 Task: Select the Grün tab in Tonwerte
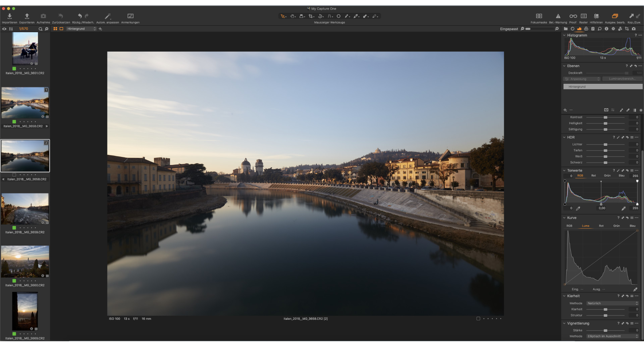click(x=607, y=176)
